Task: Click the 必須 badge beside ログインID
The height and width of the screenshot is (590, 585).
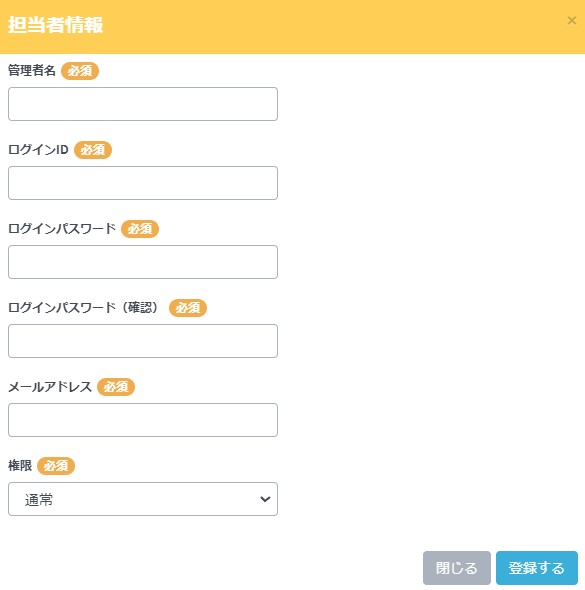Action: coord(93,150)
